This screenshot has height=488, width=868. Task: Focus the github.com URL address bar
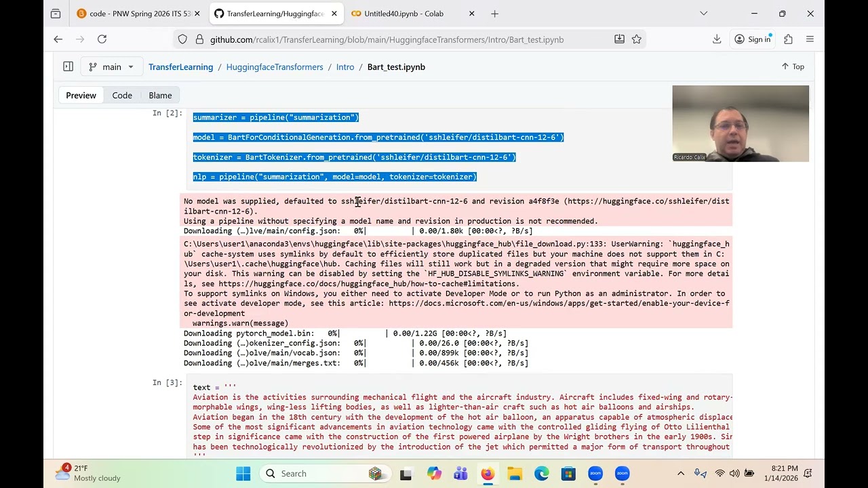tap(387, 40)
